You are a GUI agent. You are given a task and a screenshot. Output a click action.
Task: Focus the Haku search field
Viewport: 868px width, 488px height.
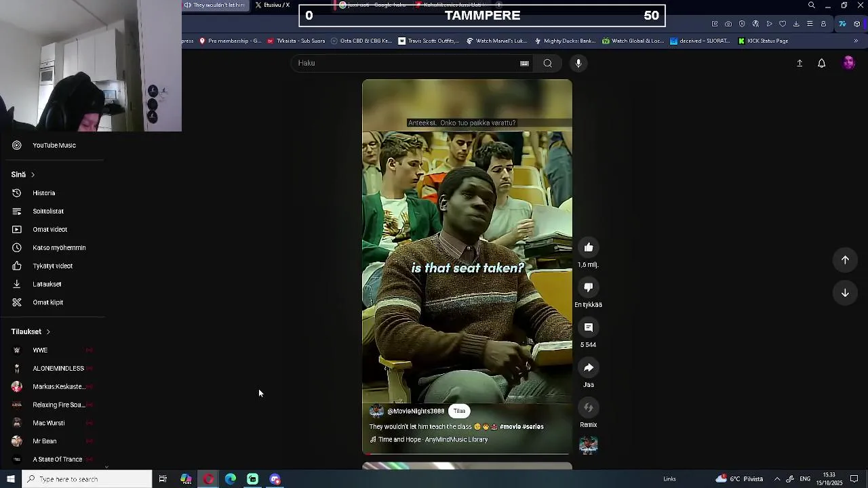pyautogui.click(x=403, y=63)
